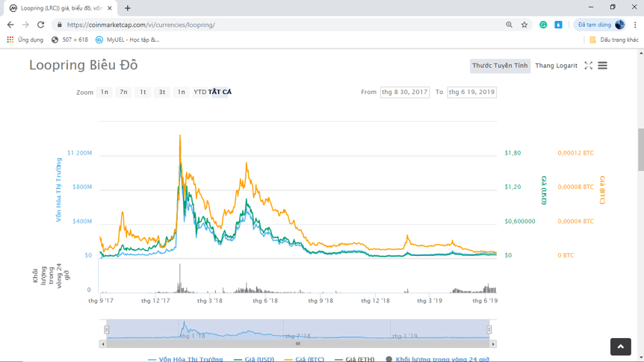Select the TẤT CẢ zoom range
The image size is (644, 362).
click(x=220, y=92)
